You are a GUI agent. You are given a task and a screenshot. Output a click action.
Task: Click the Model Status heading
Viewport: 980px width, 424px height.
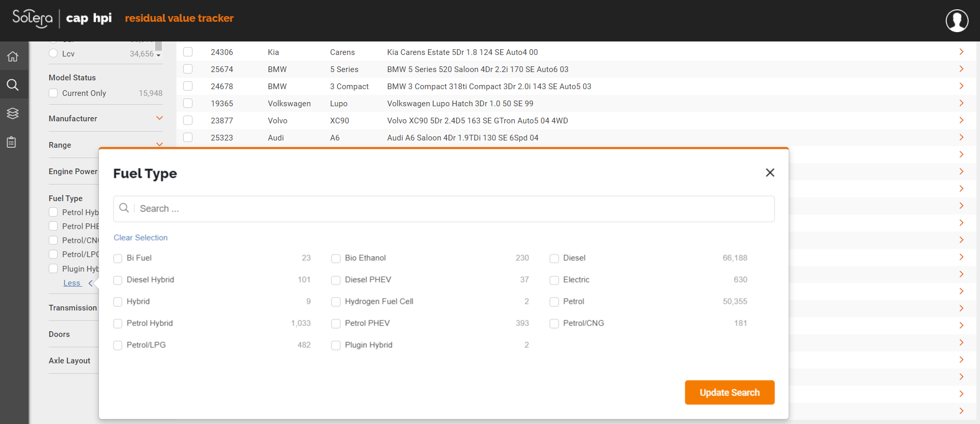[x=72, y=77]
